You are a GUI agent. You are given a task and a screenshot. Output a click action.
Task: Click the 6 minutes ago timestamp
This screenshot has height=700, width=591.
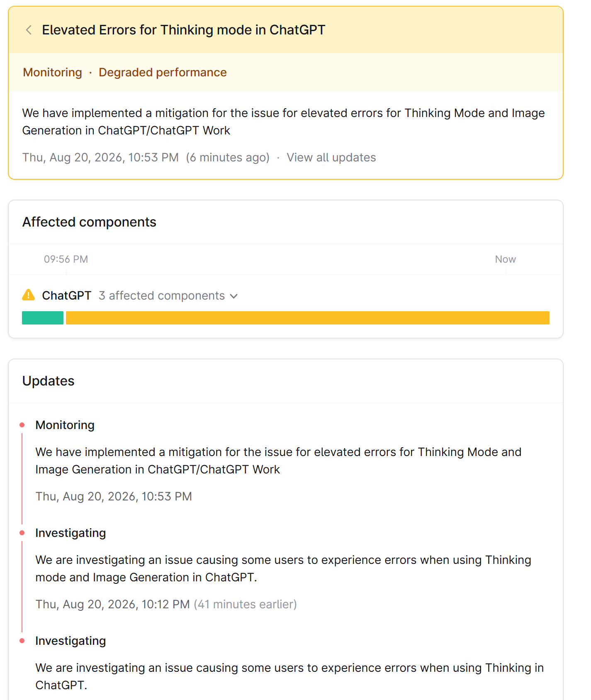(x=228, y=158)
